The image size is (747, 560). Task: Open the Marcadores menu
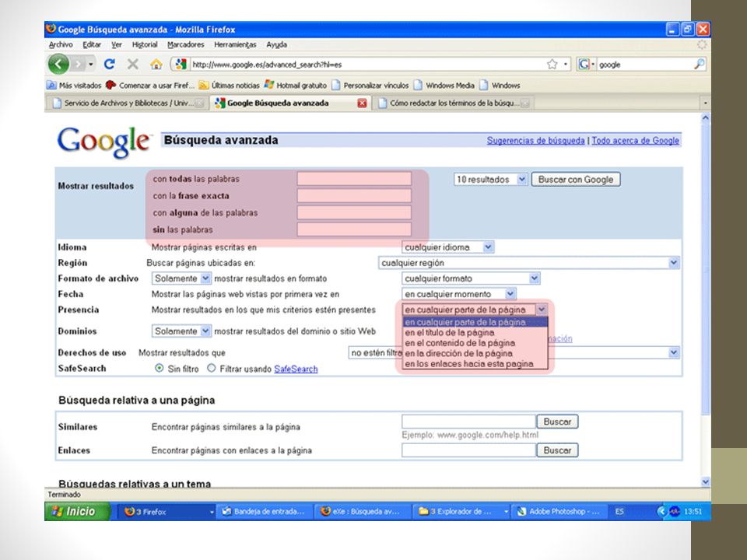pos(186,44)
